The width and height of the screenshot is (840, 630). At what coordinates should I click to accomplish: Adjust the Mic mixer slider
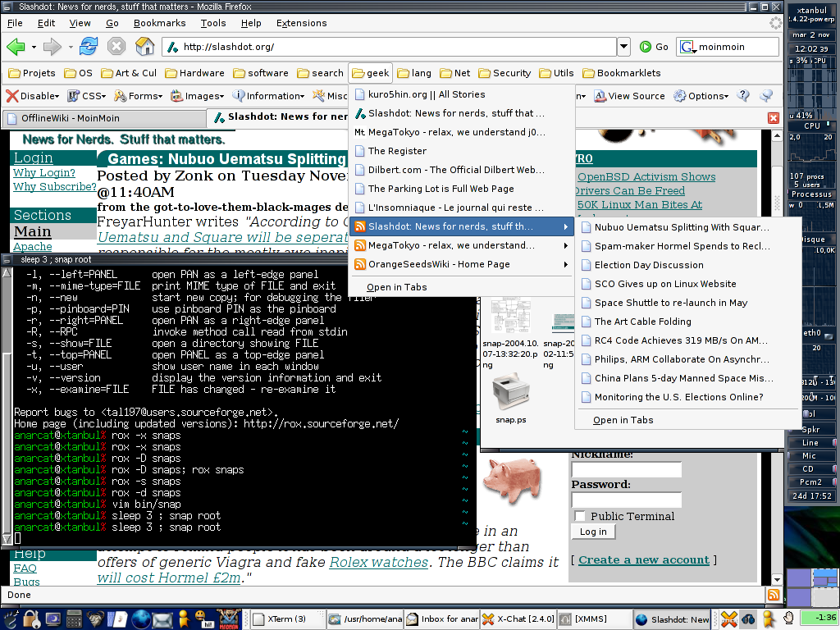click(x=810, y=456)
